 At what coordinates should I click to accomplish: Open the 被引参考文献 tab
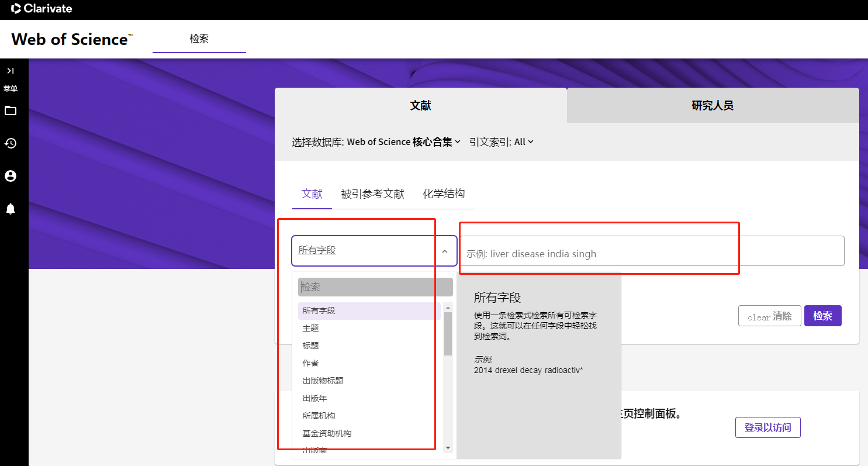[372, 194]
